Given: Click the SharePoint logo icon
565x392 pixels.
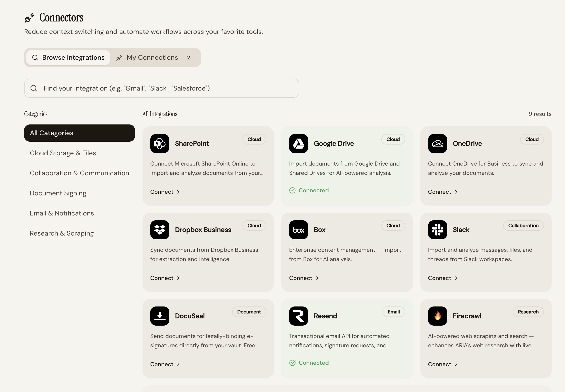Looking at the screenshot, I should [160, 143].
